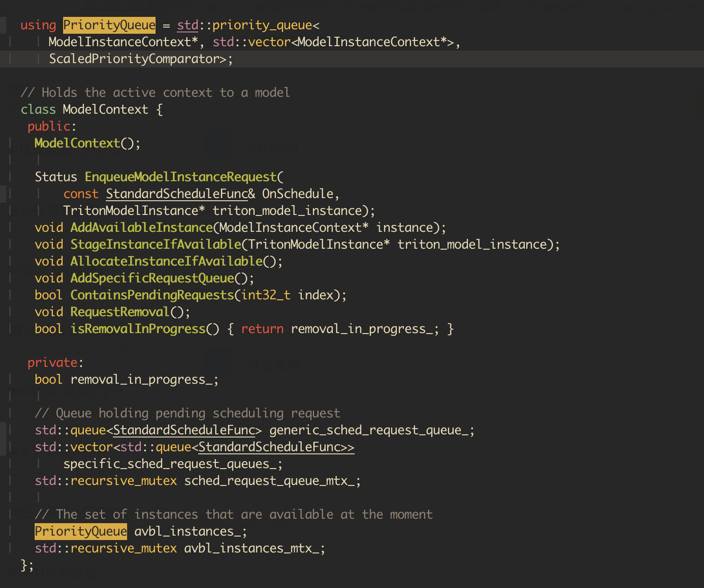Click the return keyword in isRemovalInProgress
This screenshot has height=588, width=704.
click(x=262, y=329)
